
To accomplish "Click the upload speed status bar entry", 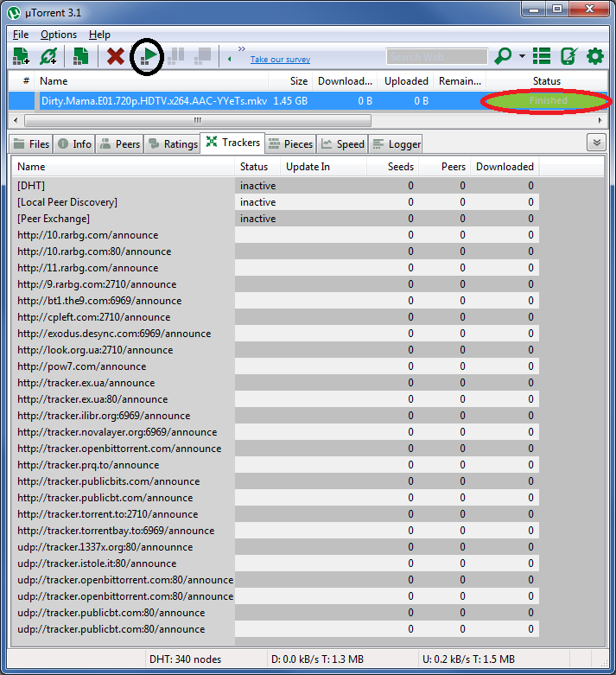I will [x=468, y=659].
